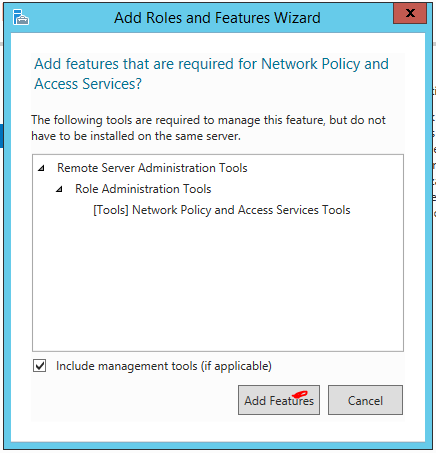Select the Role Administration Tools item
Image resolution: width=436 pixels, height=453 pixels.
coord(143,189)
